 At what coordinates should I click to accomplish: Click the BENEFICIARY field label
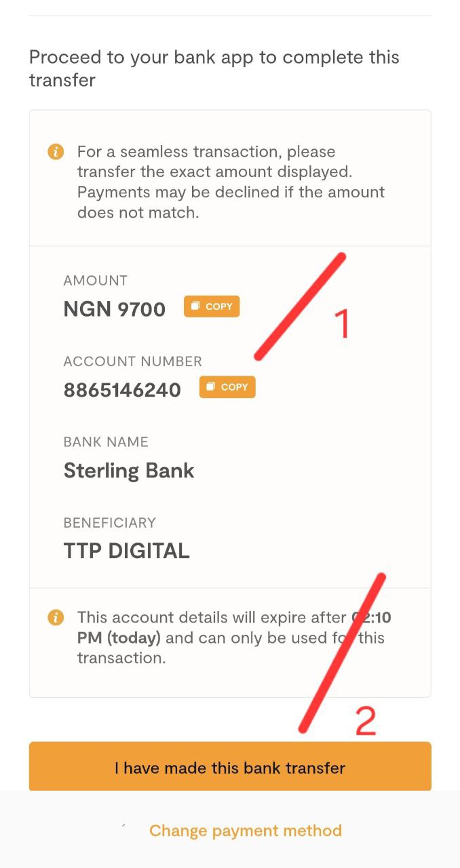pyautogui.click(x=109, y=523)
